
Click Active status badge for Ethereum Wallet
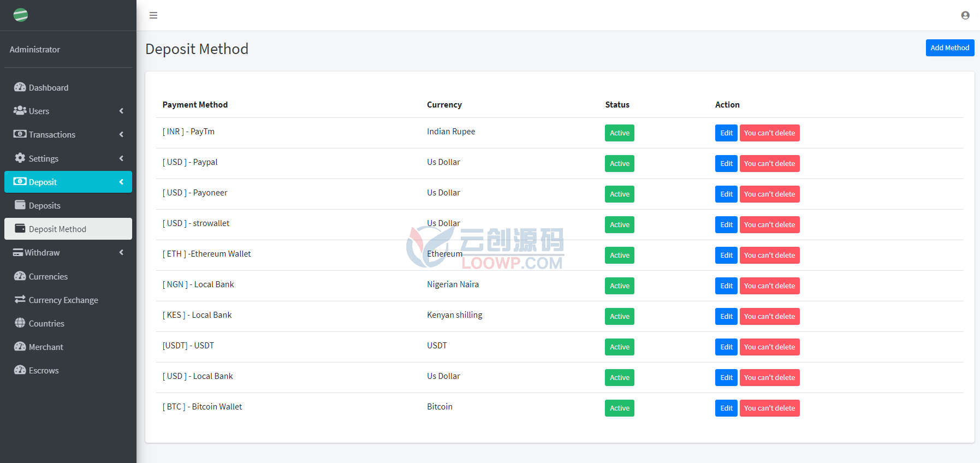(x=620, y=255)
